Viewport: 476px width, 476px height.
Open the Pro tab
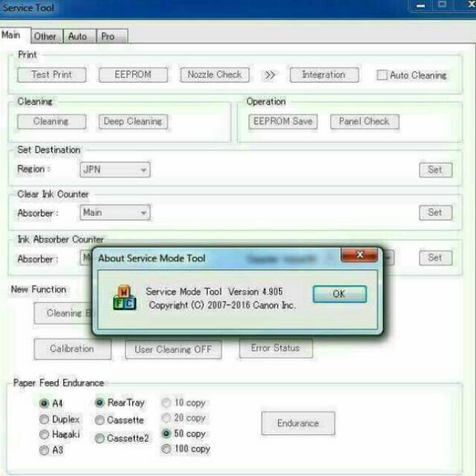(x=108, y=36)
